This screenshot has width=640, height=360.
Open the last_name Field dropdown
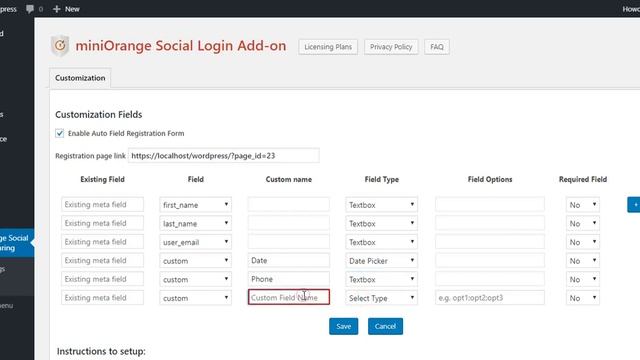click(x=196, y=223)
